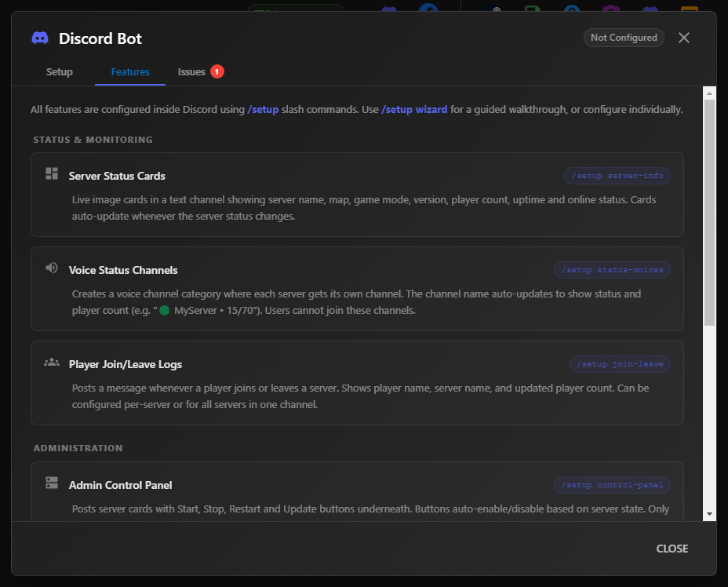Click the /setup server-info command chip

[x=617, y=176]
